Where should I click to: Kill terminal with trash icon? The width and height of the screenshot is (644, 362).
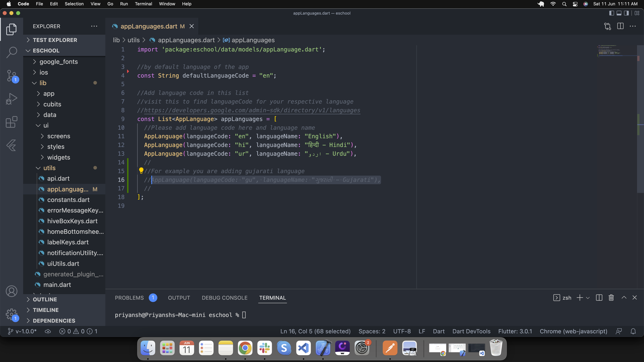(x=611, y=297)
